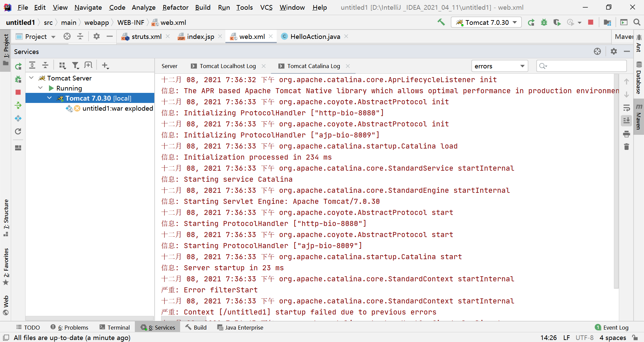Click the Services filter funnel icon
The width and height of the screenshot is (644, 342).
tap(75, 65)
